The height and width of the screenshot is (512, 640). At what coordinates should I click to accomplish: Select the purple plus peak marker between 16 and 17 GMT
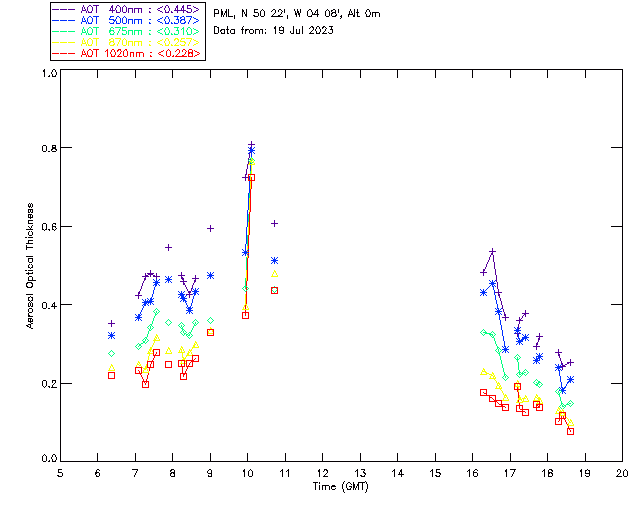[x=492, y=252]
